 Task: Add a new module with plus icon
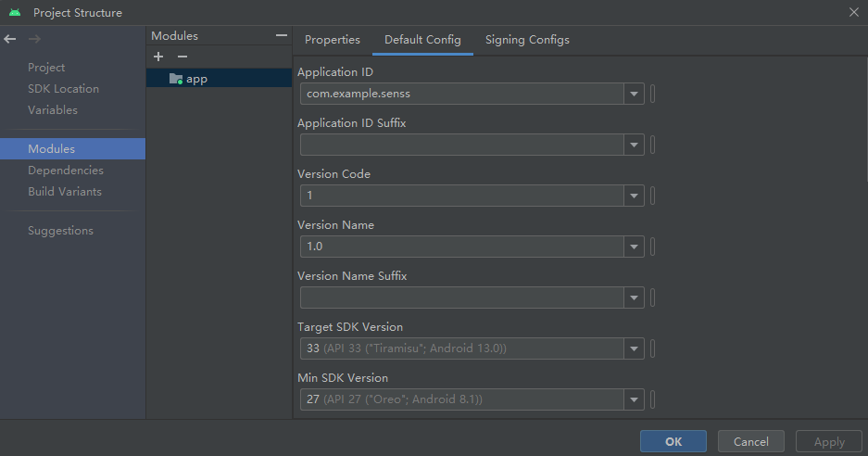(x=158, y=57)
